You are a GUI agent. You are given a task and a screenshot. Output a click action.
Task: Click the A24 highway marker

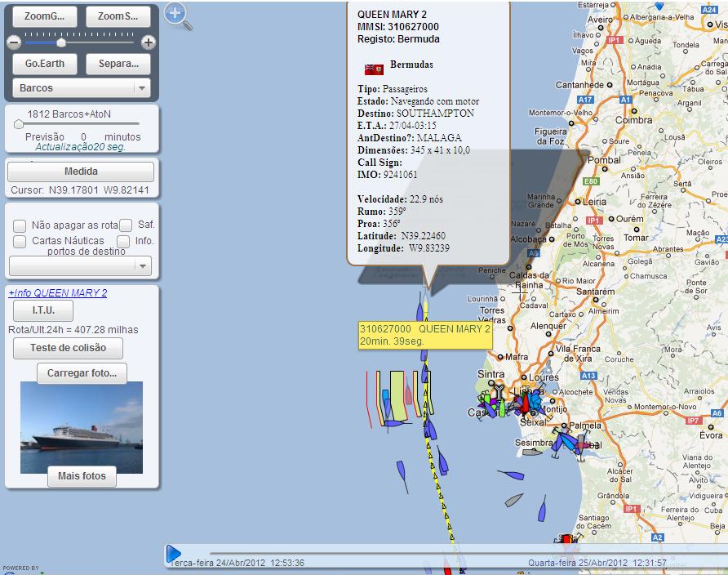click(709, 10)
